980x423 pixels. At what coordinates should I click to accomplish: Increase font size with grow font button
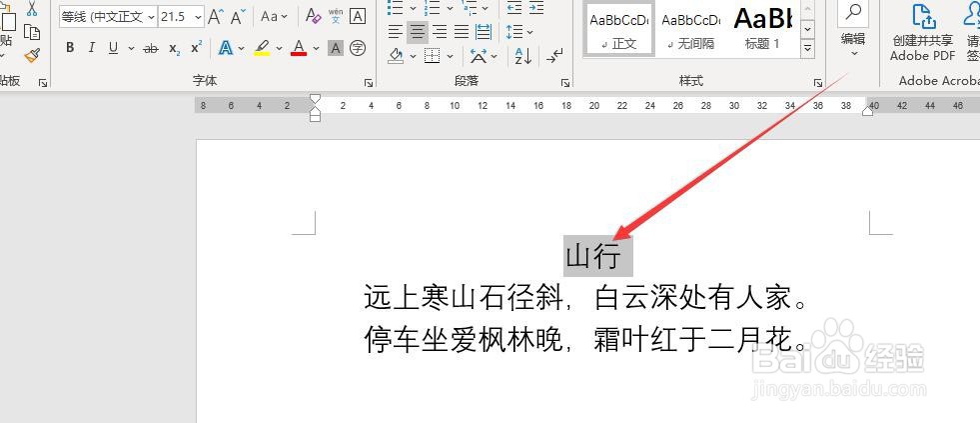[x=216, y=16]
